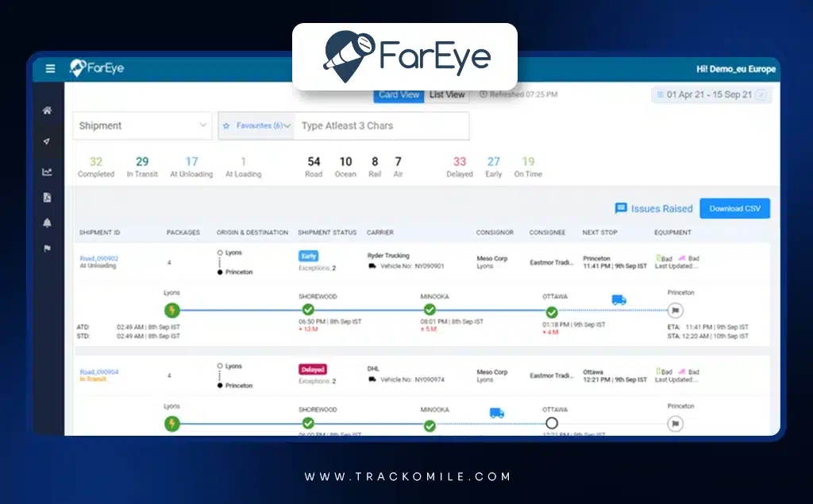Click the Type Atleast 3 Chars search field
Image resolution: width=813 pixels, height=504 pixels.
(382, 126)
